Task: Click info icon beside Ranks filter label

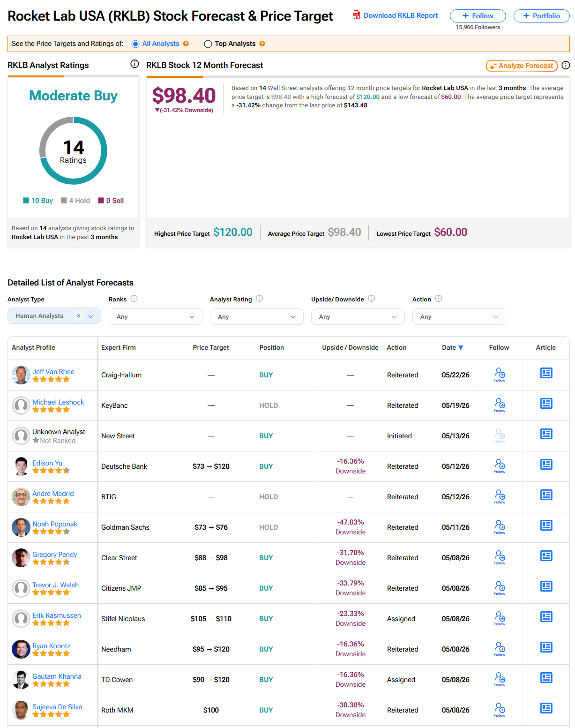Action: click(134, 299)
